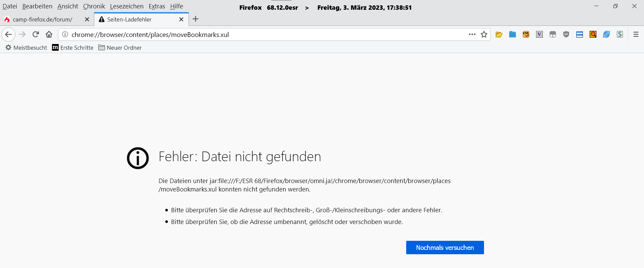The image size is (644, 268).
Task: Click the 'V' toolbar button icon
Action: click(539, 34)
